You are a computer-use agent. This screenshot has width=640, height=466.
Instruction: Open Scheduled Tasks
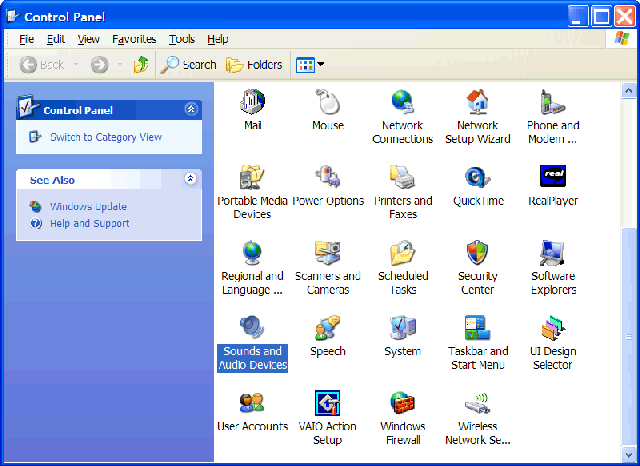(403, 268)
